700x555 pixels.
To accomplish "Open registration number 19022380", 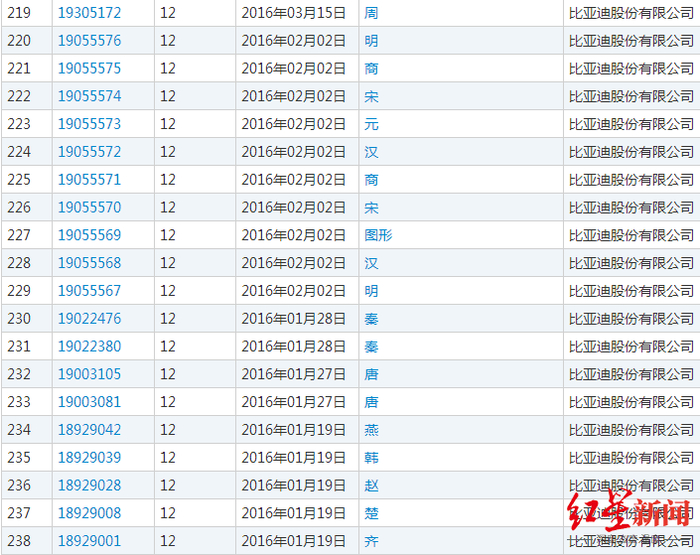I will (x=89, y=346).
